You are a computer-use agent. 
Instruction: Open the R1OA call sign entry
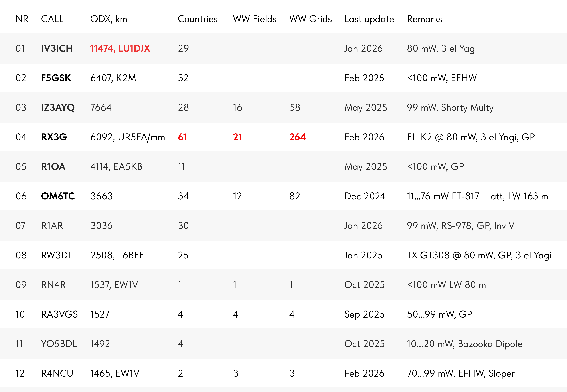(x=53, y=166)
